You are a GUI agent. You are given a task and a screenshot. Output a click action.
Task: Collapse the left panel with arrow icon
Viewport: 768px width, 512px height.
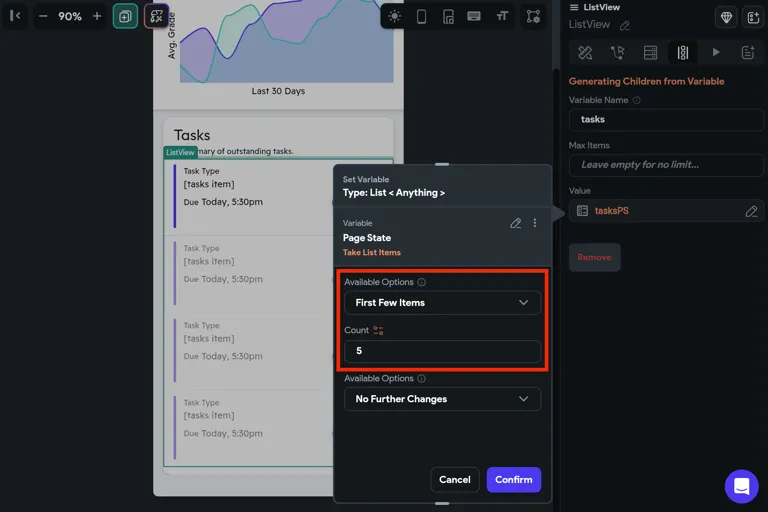(x=15, y=16)
